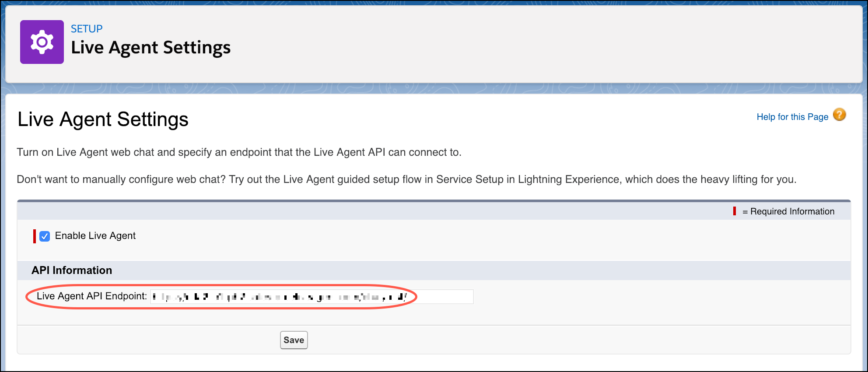
Task: Click the Required Information legend text
Action: click(x=792, y=211)
